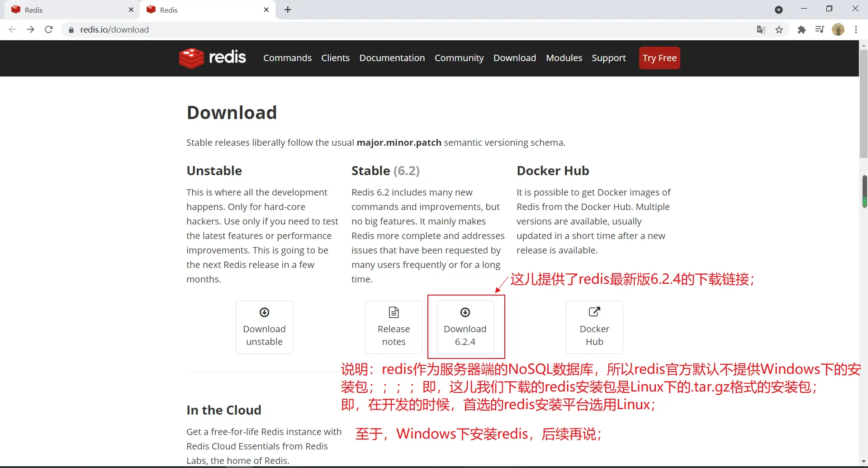Click the external link icon above Docker Hub

pos(594,312)
